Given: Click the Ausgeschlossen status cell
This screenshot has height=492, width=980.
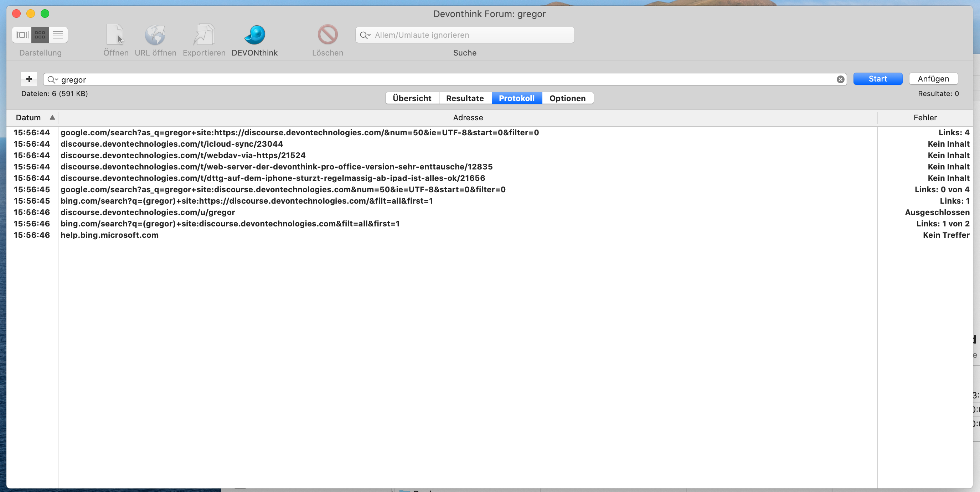Looking at the screenshot, I should (x=937, y=213).
